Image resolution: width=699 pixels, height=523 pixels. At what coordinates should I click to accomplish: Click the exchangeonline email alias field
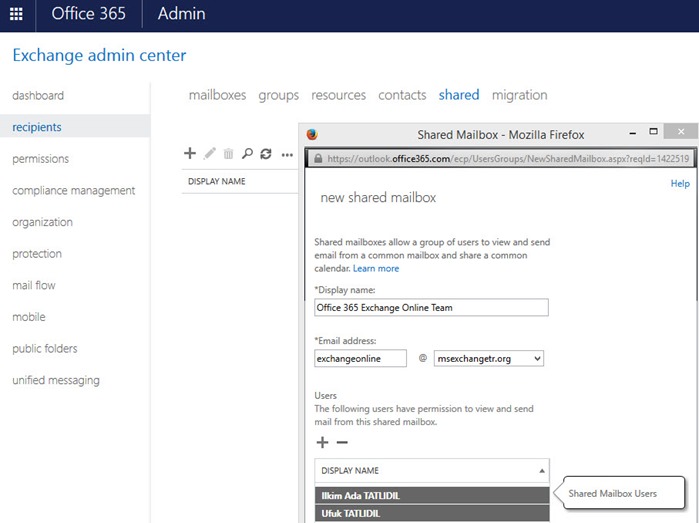[360, 358]
